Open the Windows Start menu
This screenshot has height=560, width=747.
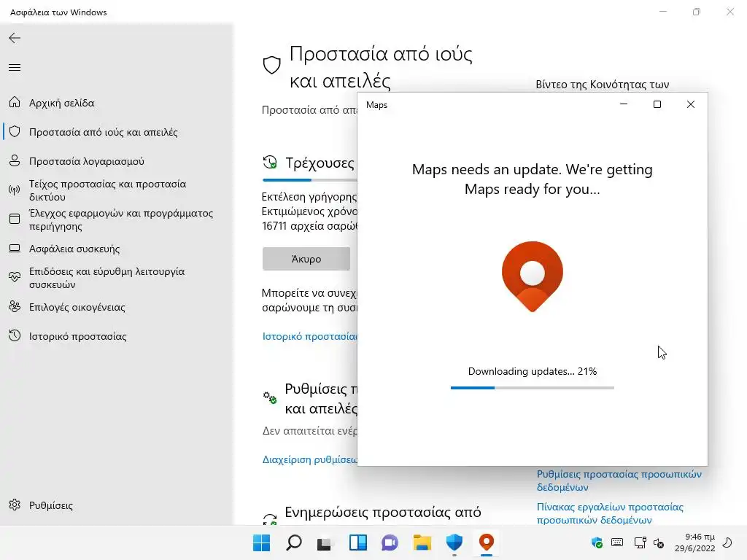(262, 542)
